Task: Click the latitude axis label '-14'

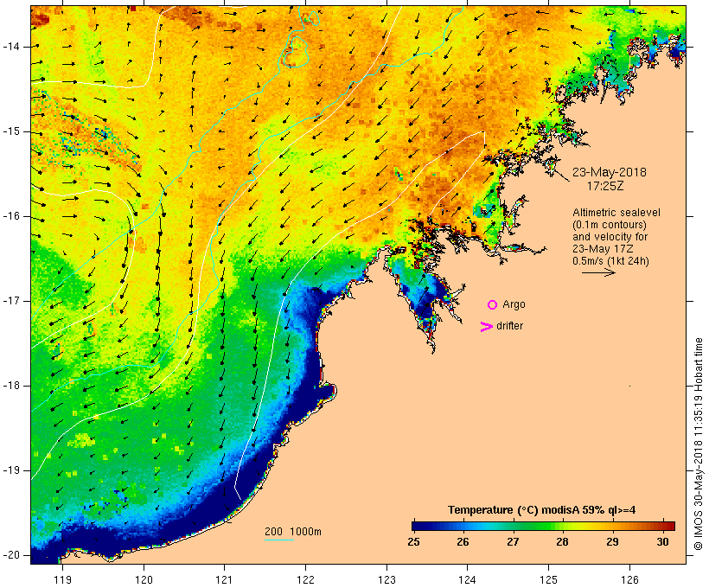Action: [10, 47]
